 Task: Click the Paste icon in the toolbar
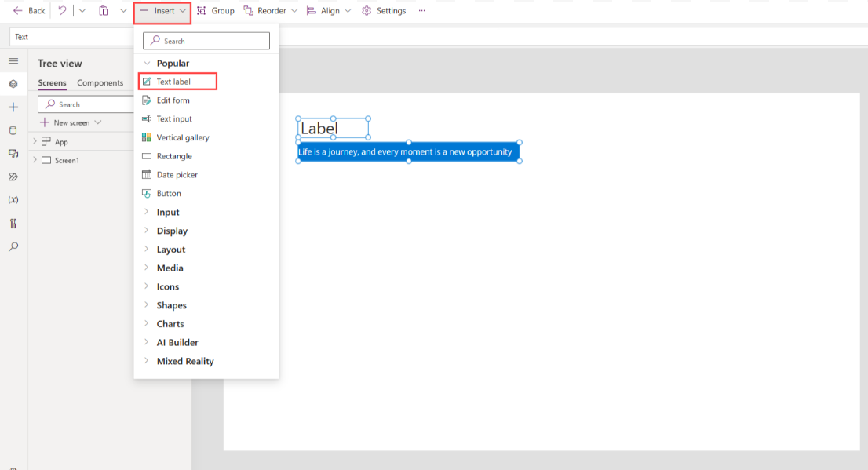(103, 10)
